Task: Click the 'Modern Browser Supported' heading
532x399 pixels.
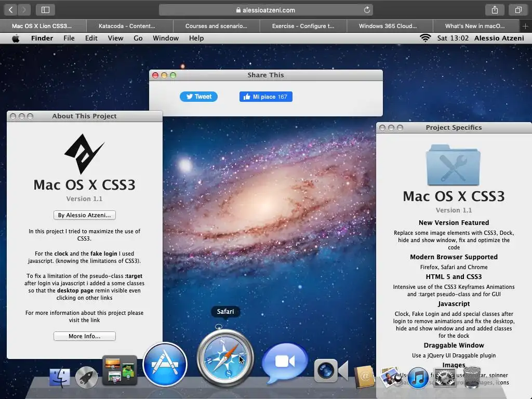Action: click(x=454, y=257)
